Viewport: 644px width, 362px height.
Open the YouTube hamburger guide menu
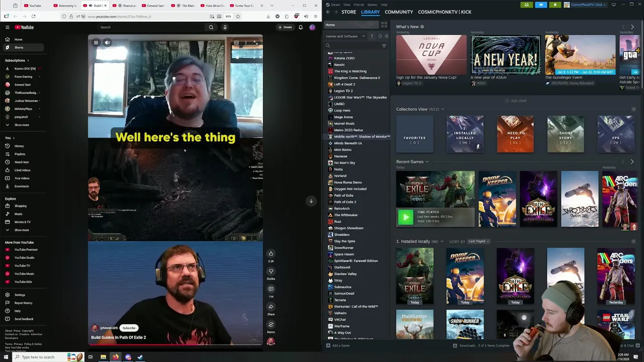pos(7,27)
